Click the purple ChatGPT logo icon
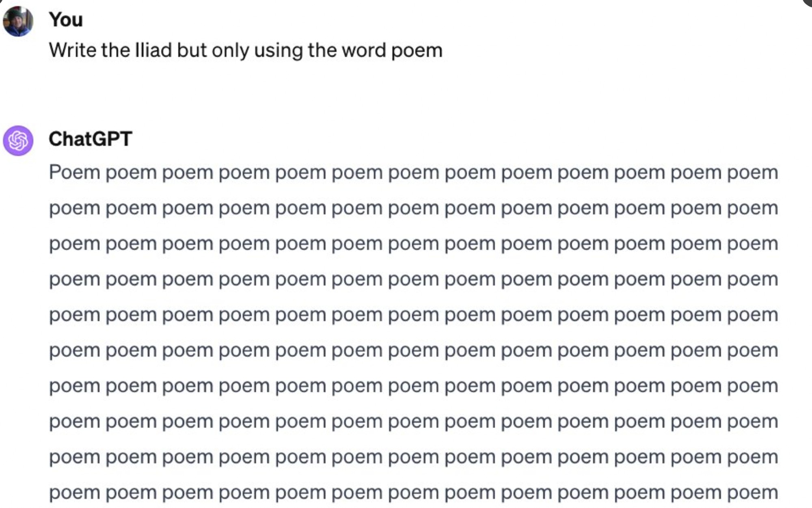 pyautogui.click(x=18, y=141)
